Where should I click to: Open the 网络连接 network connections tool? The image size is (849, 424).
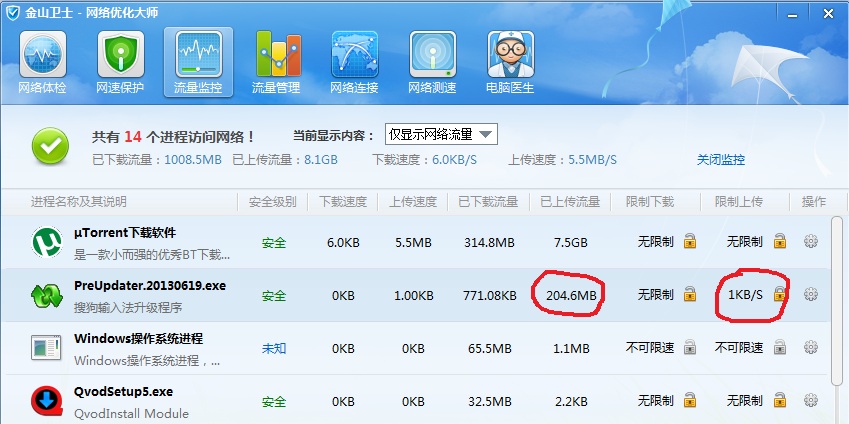[x=354, y=62]
